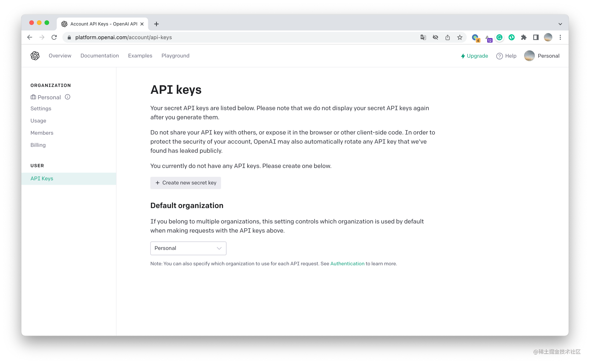Expand the tab search chevron in tab strip
Viewport: 590px width, 364px height.
(x=560, y=24)
